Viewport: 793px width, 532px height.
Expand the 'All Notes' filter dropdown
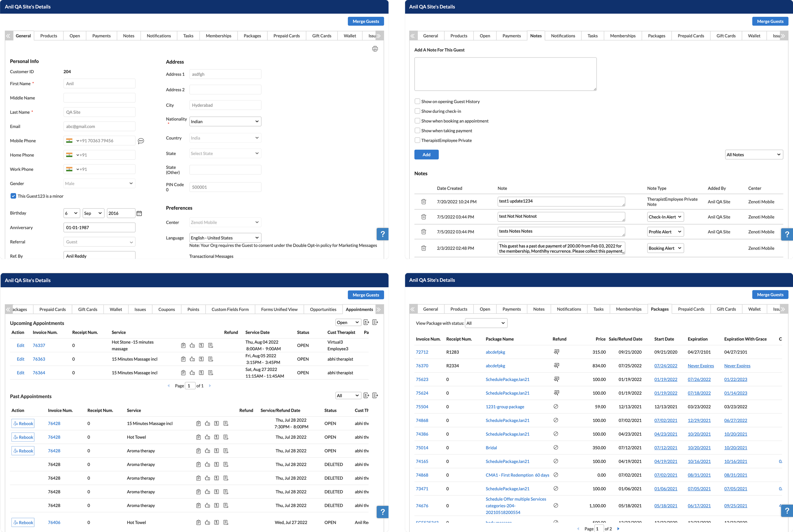[754, 155]
